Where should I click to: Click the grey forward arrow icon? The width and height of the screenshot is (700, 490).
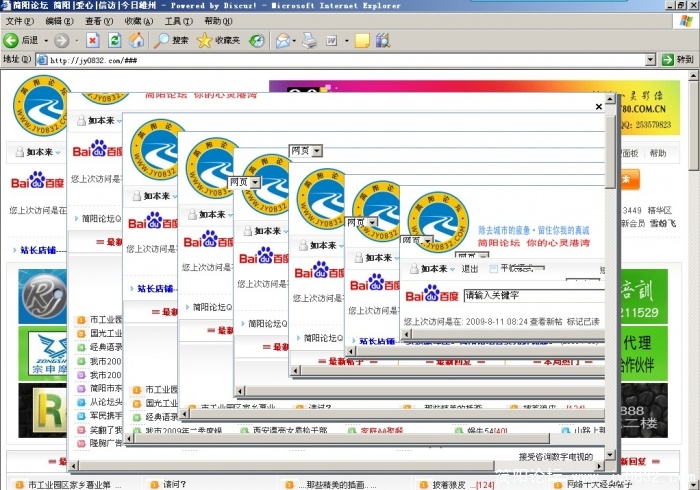click(62, 41)
